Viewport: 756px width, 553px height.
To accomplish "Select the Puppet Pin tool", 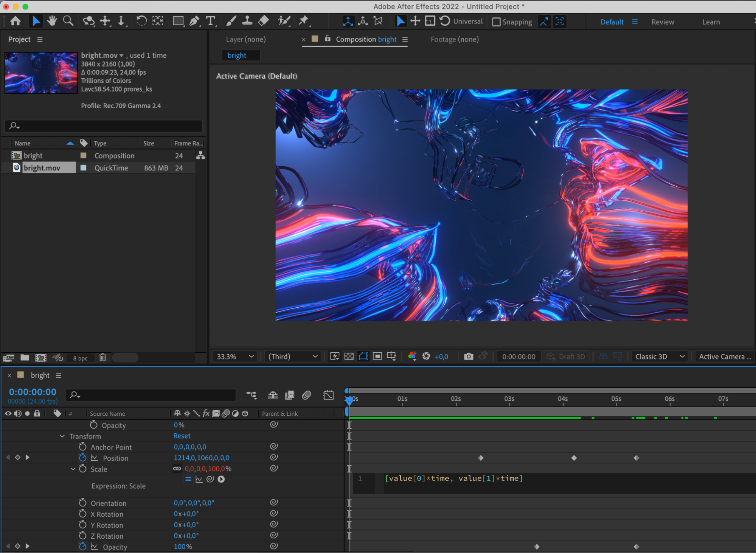I will pyautogui.click(x=303, y=21).
